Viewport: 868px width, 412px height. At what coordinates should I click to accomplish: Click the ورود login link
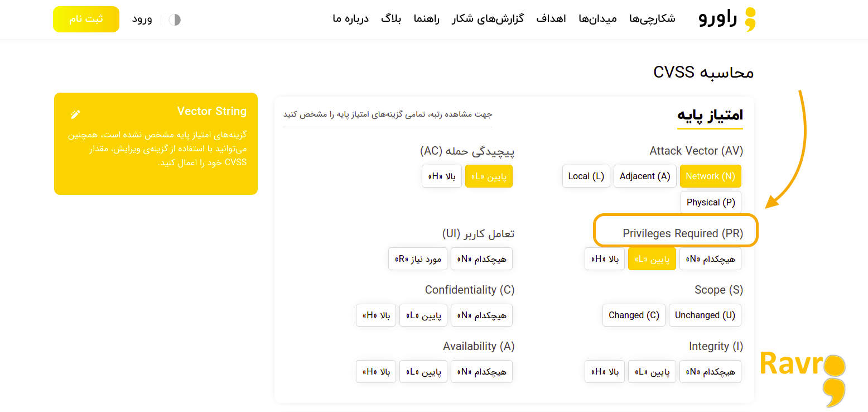coord(142,19)
